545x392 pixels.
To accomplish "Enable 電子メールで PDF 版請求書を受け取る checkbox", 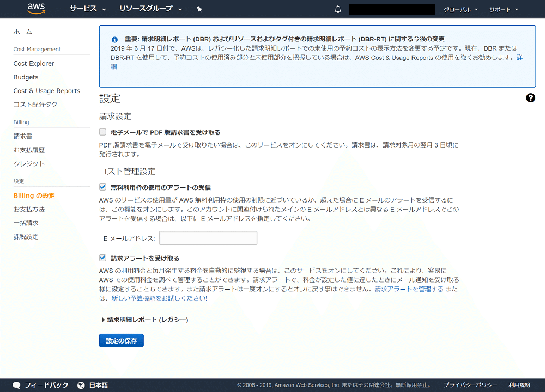I will click(102, 132).
